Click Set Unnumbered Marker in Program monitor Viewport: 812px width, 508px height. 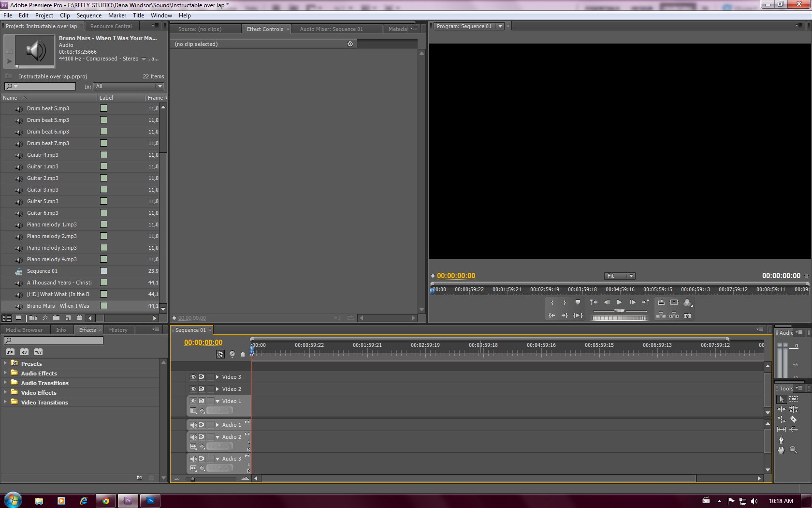[578, 302]
